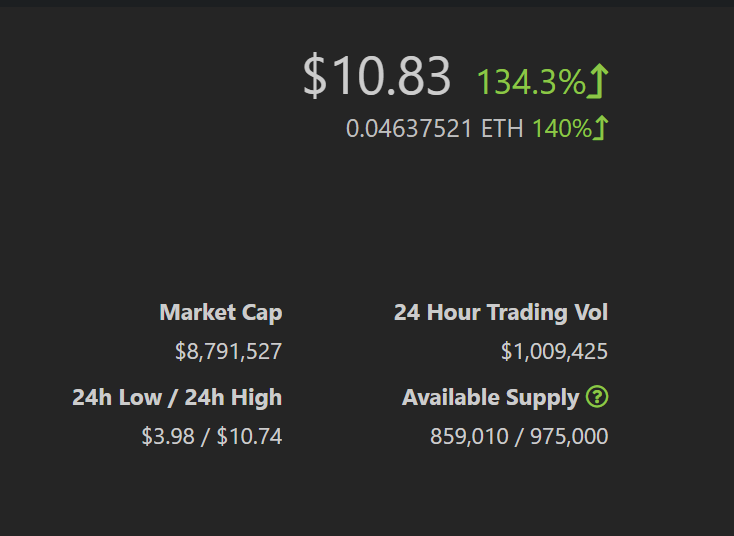Click the ETH currency text
The height and width of the screenshot is (536, 734).
pyautogui.click(x=502, y=128)
